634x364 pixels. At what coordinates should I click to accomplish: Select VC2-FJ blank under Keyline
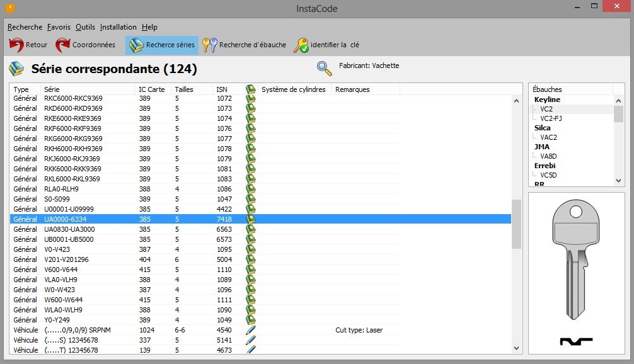coord(551,118)
